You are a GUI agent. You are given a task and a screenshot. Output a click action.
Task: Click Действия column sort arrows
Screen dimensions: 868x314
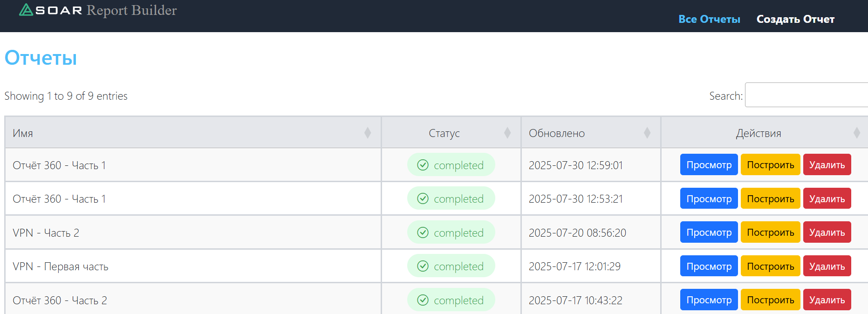857,133
